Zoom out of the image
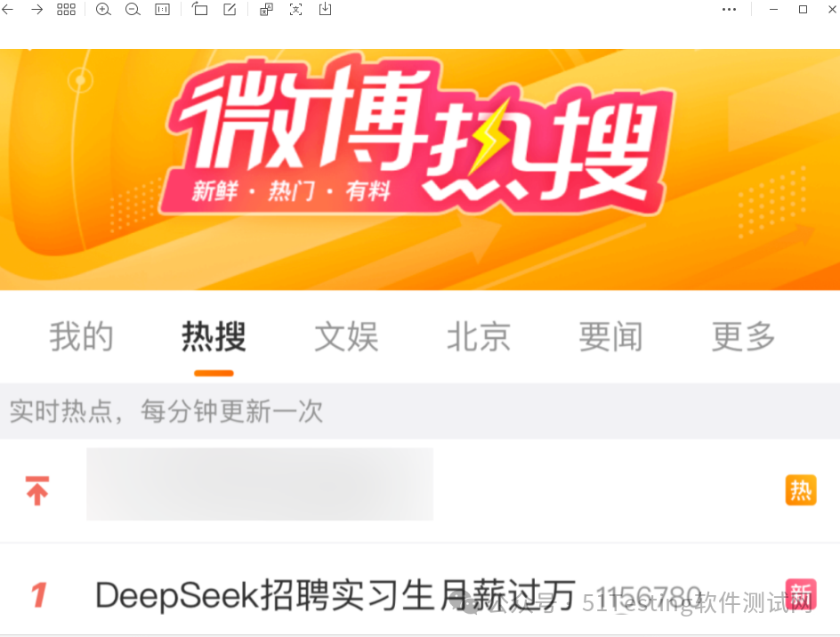This screenshot has height=637, width=840. point(133,9)
